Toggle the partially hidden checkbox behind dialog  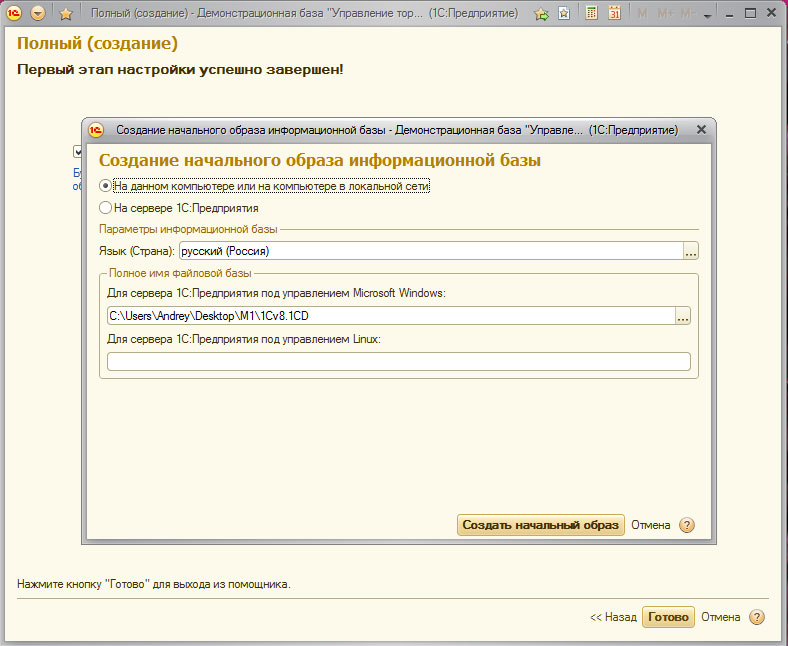point(77,151)
